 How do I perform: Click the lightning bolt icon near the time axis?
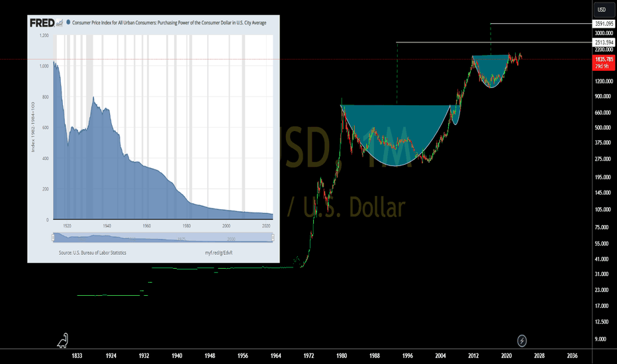pos(522,340)
